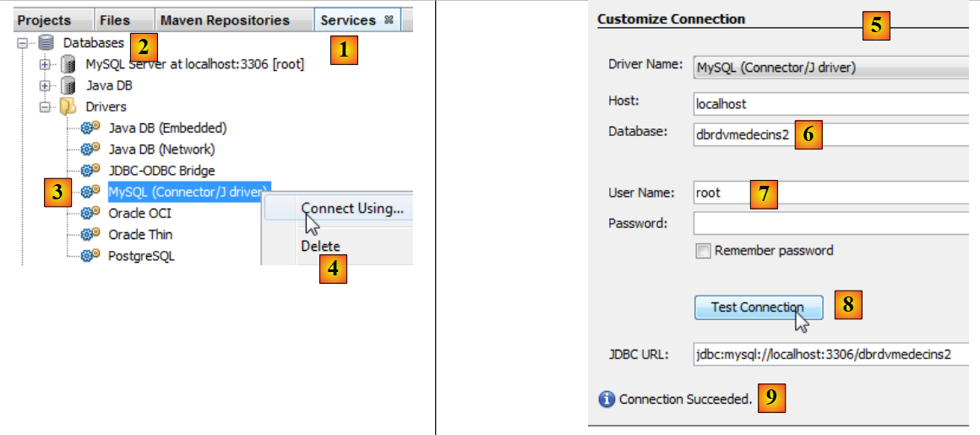Expand the MySQL Server at localhost node
Image resolution: width=980 pixels, height=435 pixels.
coord(45,64)
